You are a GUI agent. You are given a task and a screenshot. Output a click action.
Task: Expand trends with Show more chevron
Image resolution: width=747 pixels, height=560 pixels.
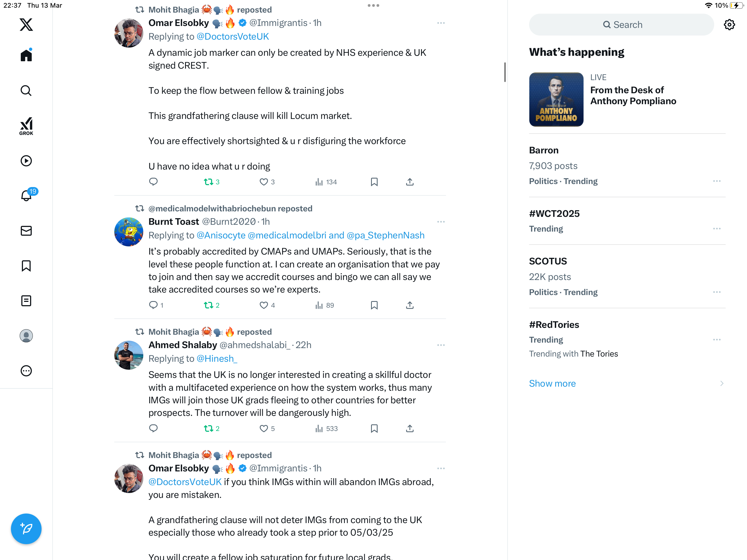click(x=722, y=383)
